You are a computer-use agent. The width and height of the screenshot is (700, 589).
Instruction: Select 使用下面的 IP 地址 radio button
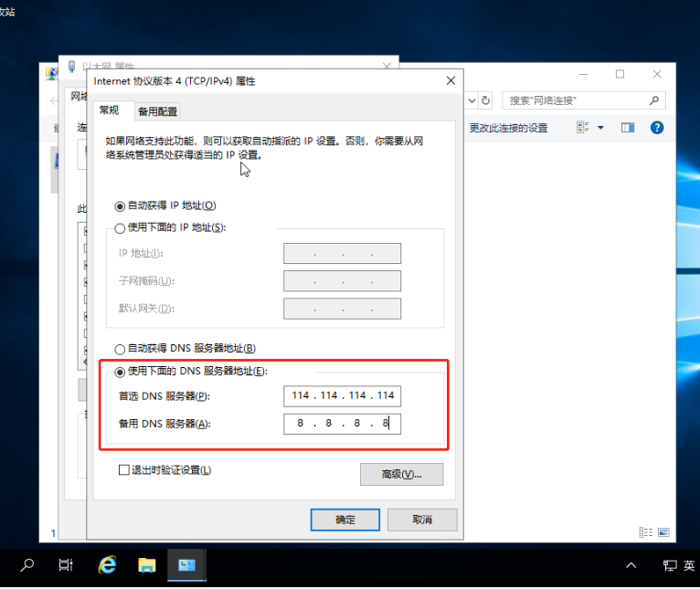click(120, 227)
